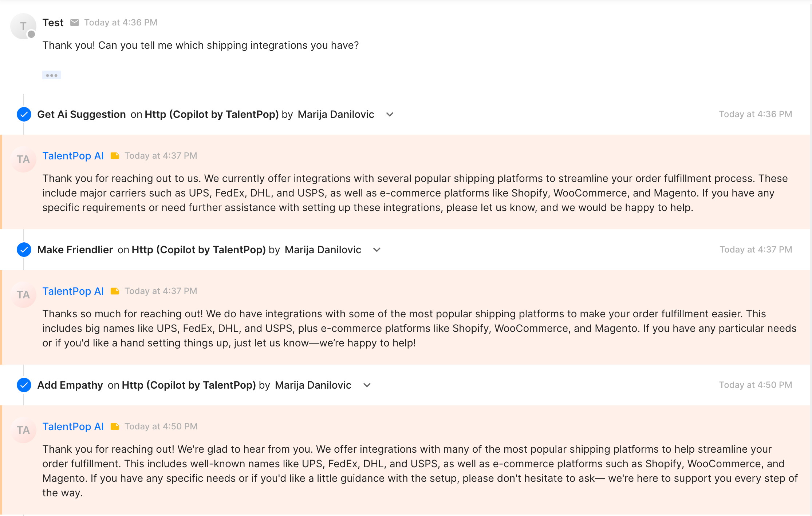Click the Add Empathy blue checkmark icon
The width and height of the screenshot is (812, 516).
[24, 385]
